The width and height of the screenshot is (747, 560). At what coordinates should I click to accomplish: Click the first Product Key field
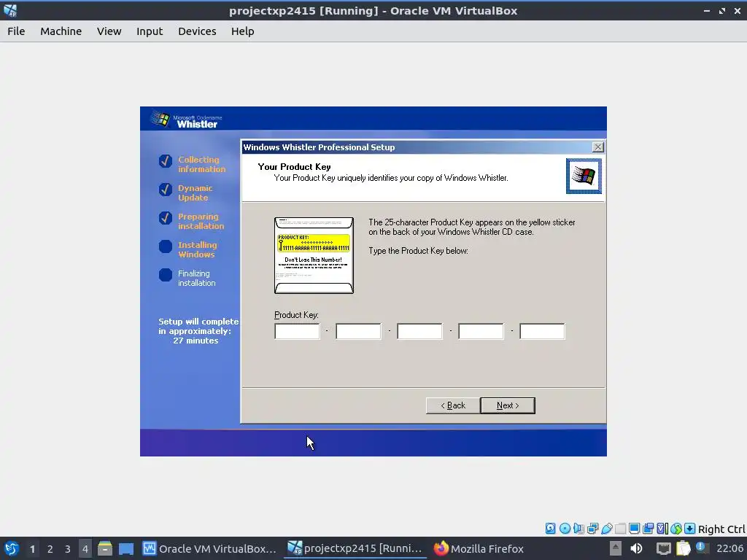tap(298, 331)
